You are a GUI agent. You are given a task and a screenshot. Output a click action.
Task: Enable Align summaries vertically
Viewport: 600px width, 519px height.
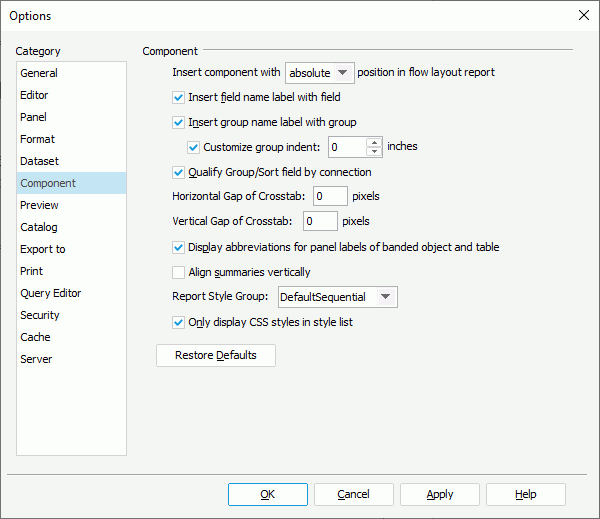[178, 273]
